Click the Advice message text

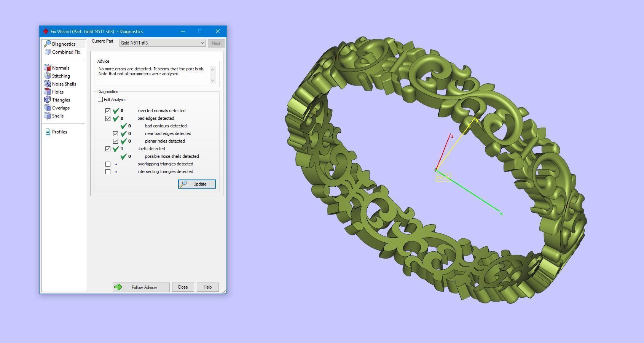pyautogui.click(x=151, y=71)
